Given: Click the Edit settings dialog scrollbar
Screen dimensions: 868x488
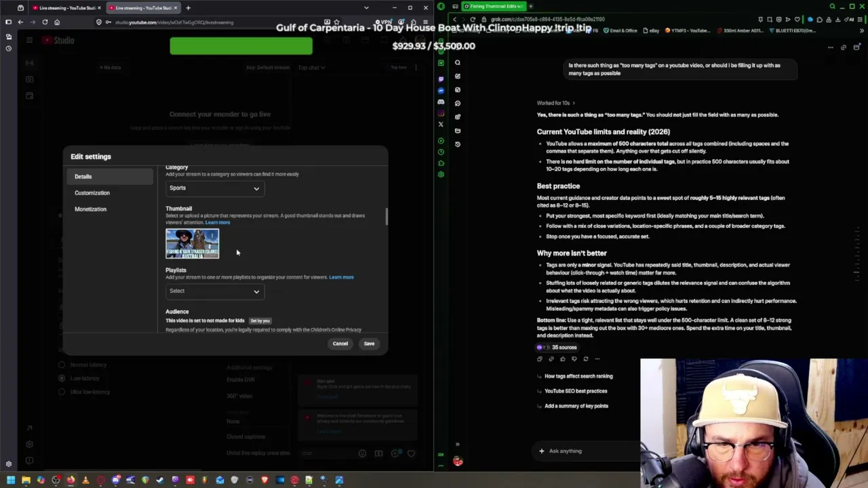Looking at the screenshot, I should [x=387, y=217].
